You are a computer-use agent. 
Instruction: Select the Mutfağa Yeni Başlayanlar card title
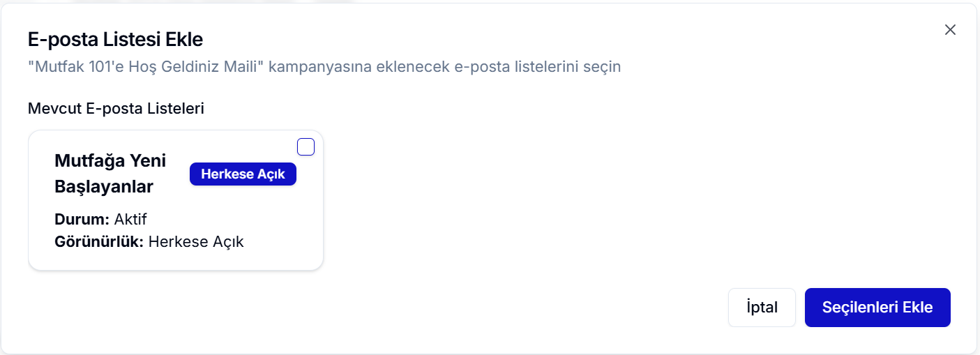tap(110, 174)
